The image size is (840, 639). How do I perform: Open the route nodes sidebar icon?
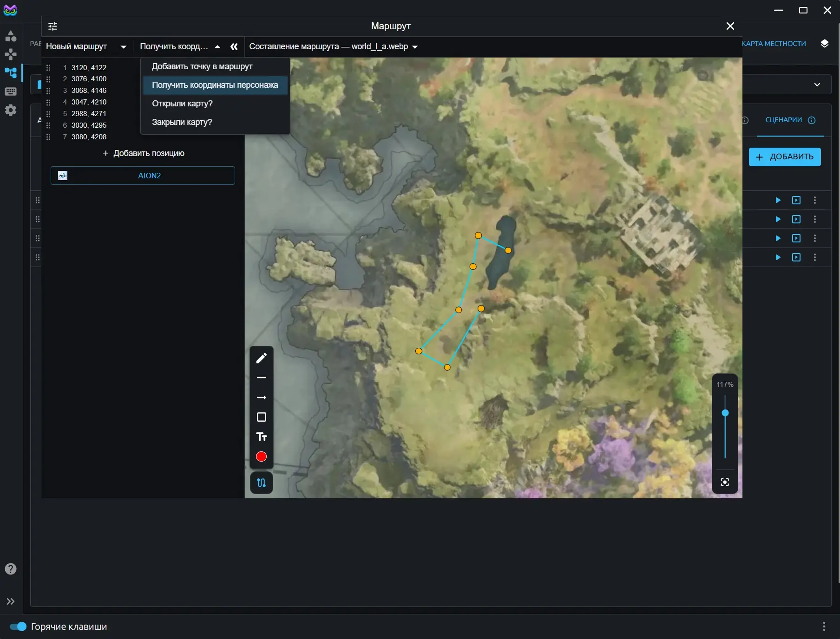pyautogui.click(x=11, y=73)
